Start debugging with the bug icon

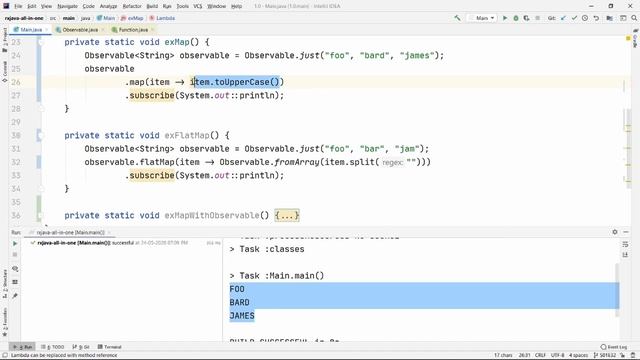[516, 18]
